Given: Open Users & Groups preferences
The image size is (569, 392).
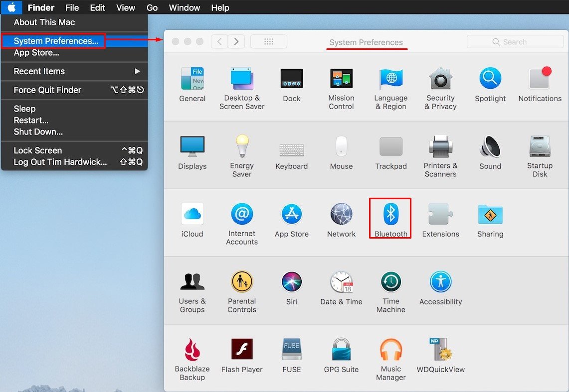Looking at the screenshot, I should (192, 292).
